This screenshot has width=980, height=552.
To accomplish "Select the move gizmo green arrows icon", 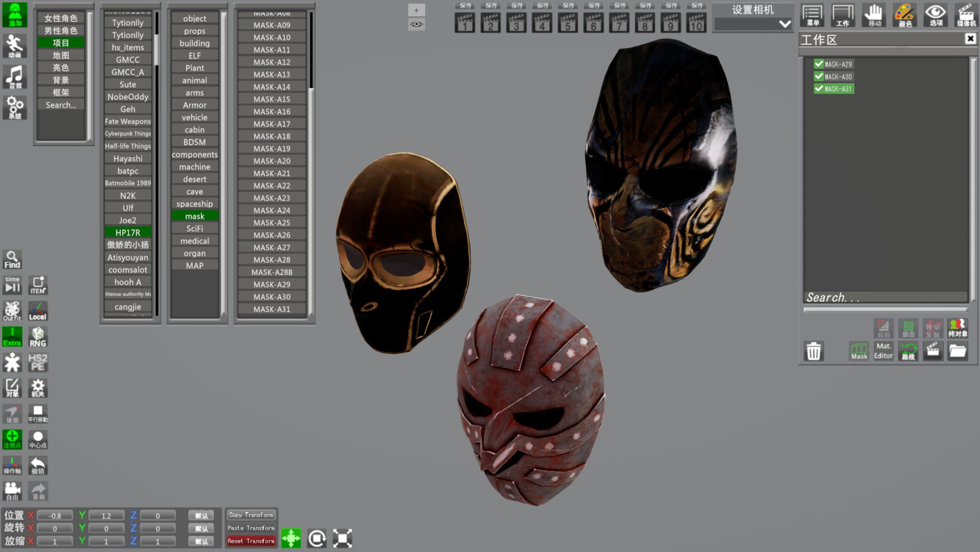I will (291, 538).
